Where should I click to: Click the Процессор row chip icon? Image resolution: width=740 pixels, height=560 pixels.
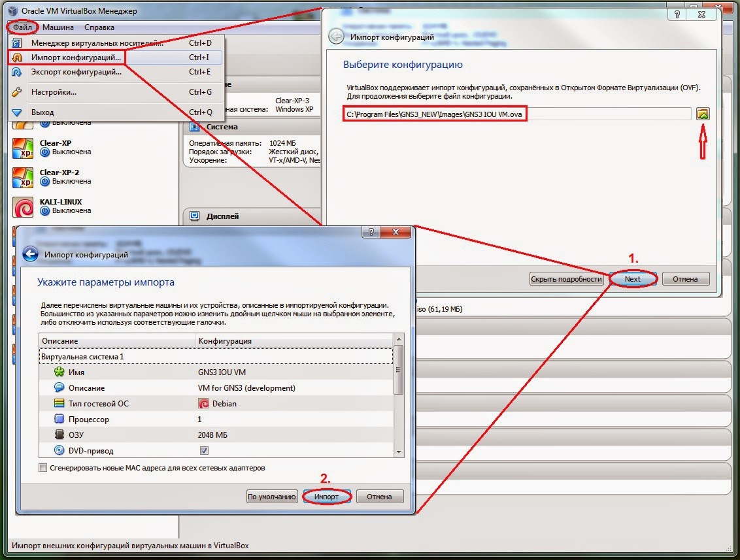coord(59,419)
